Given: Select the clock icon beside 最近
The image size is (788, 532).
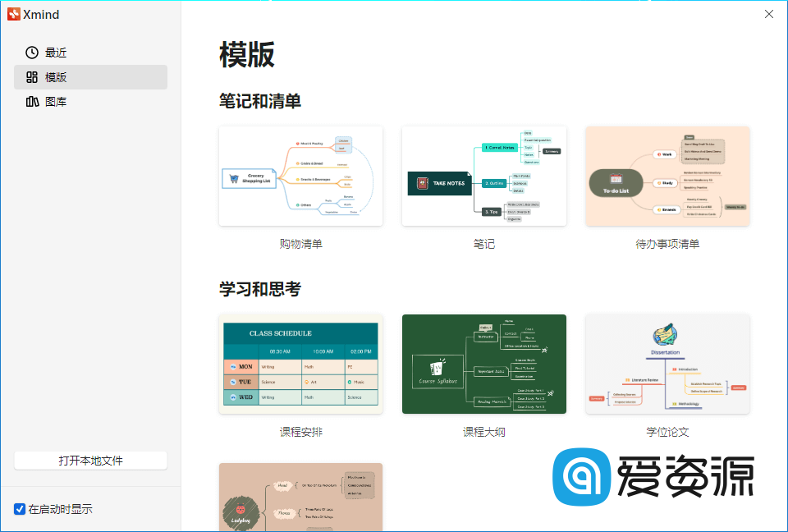Looking at the screenshot, I should pyautogui.click(x=30, y=52).
